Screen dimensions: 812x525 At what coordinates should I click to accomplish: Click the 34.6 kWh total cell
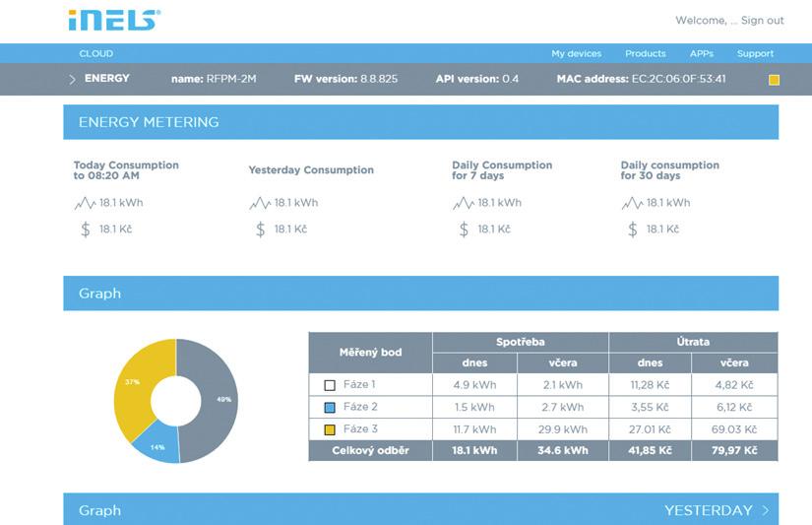[x=562, y=450]
